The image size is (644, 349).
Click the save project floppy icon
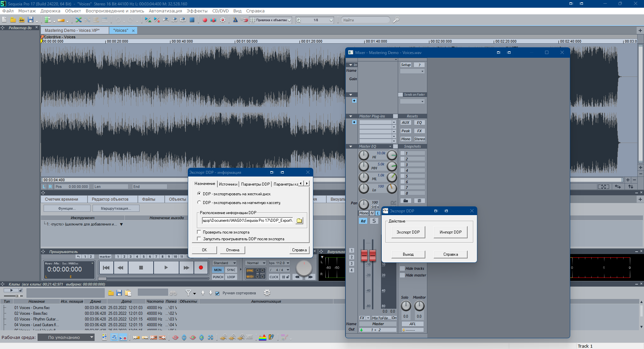[x=31, y=20]
